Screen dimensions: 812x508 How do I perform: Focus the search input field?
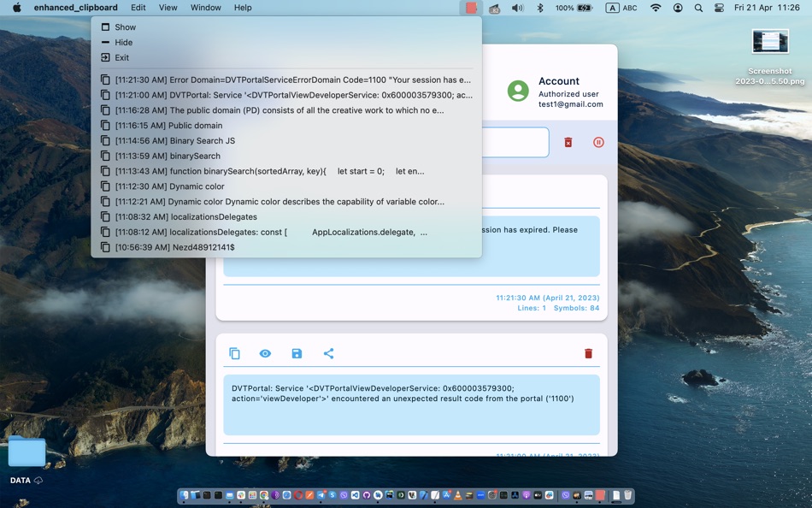[x=515, y=142]
